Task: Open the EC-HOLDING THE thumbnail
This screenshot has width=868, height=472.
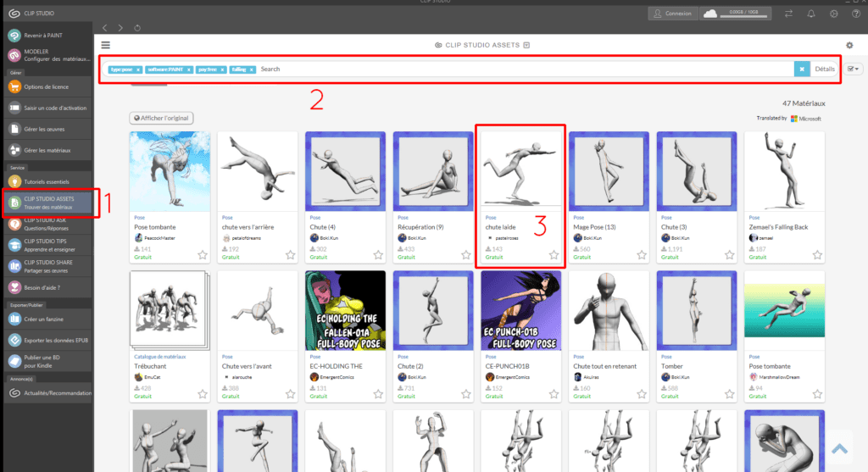Action: pyautogui.click(x=346, y=310)
